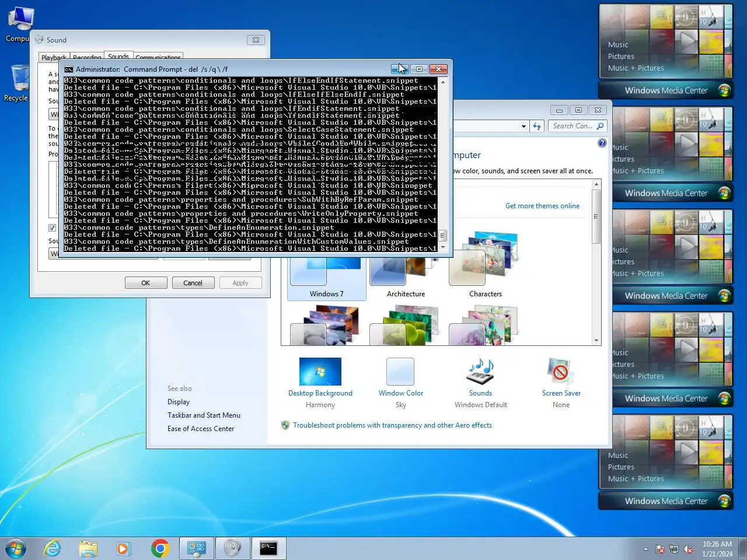Open the network icon in the system tray
This screenshot has width=747, height=560.
point(674,549)
